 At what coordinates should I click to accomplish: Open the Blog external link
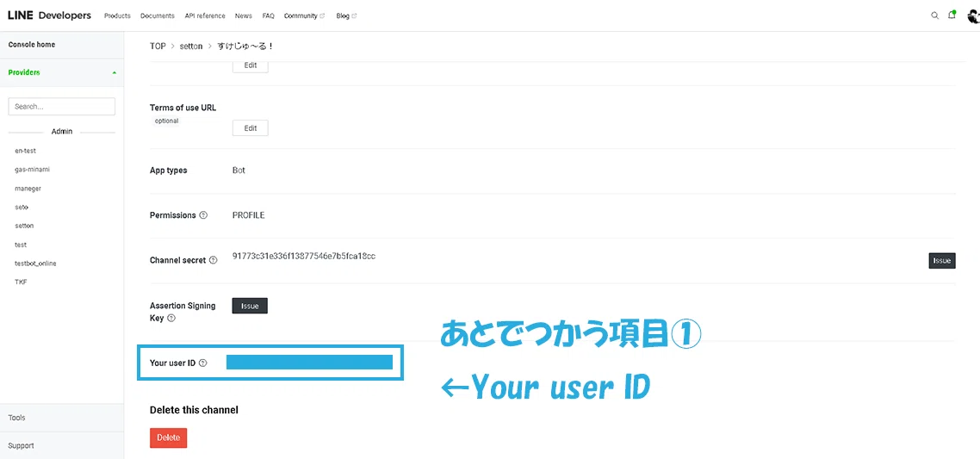(346, 16)
